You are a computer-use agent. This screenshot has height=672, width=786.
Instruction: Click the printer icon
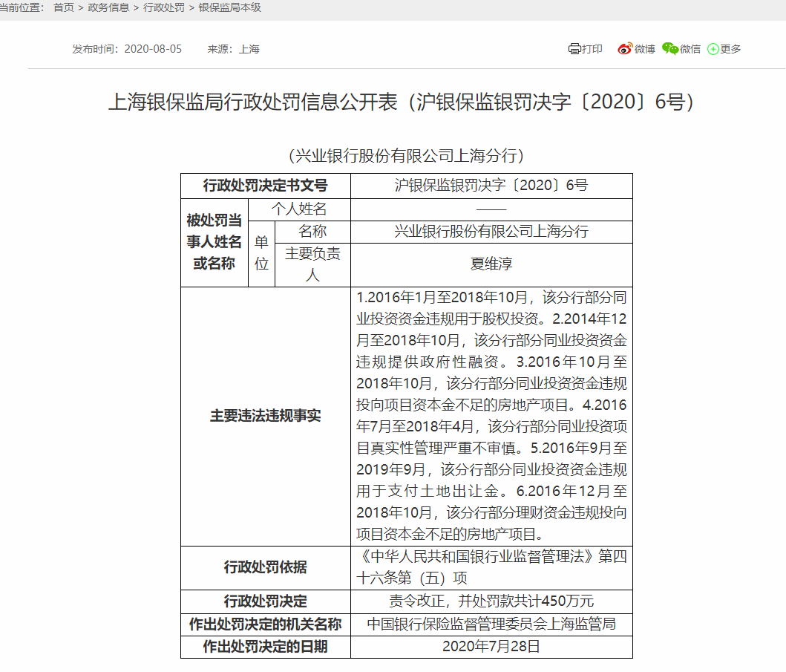pos(574,49)
